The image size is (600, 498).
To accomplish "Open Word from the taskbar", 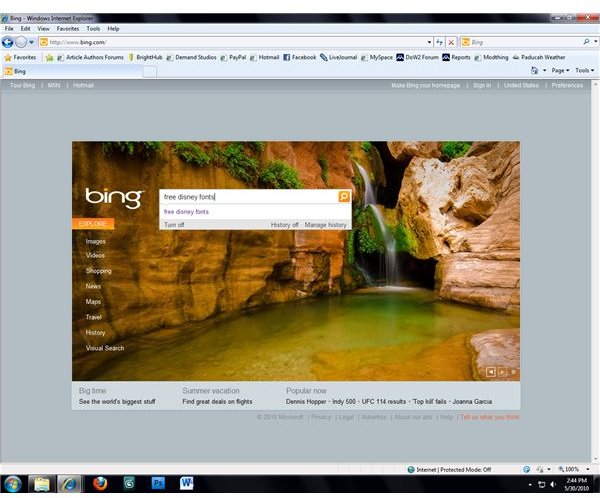I will 186,484.
